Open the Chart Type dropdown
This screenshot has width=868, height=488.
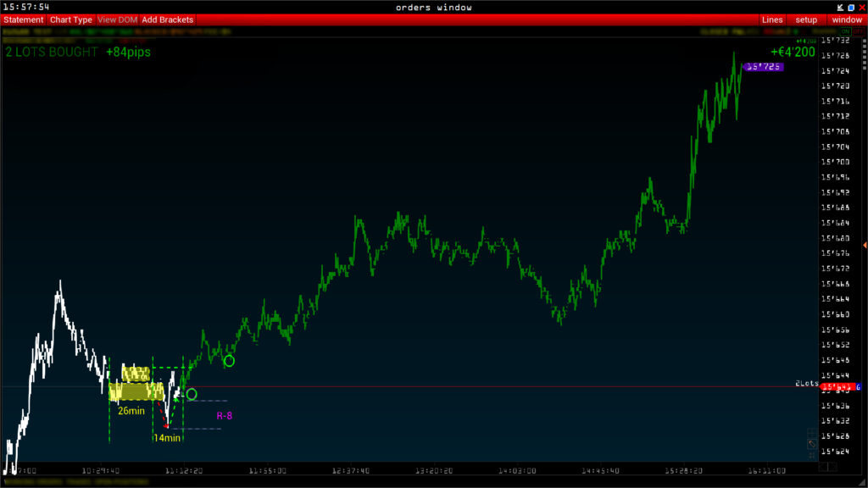coord(70,19)
